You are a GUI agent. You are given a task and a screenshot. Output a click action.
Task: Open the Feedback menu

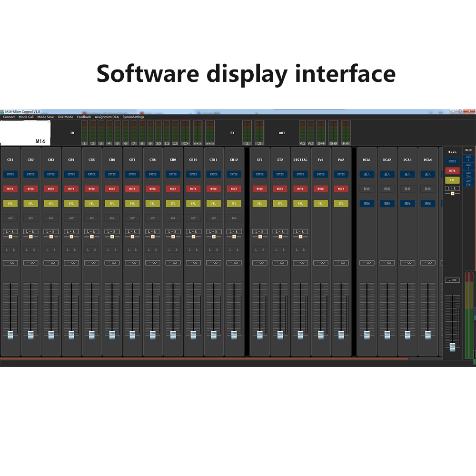point(84,117)
